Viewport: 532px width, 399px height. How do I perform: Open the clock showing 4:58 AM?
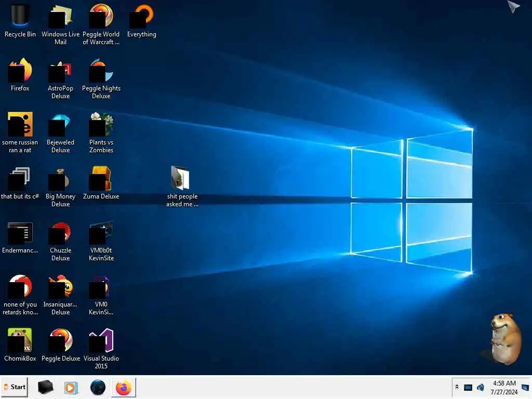pyautogui.click(x=504, y=388)
